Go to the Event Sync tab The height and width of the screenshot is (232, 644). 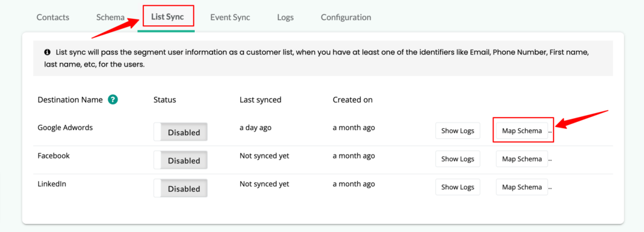click(230, 17)
